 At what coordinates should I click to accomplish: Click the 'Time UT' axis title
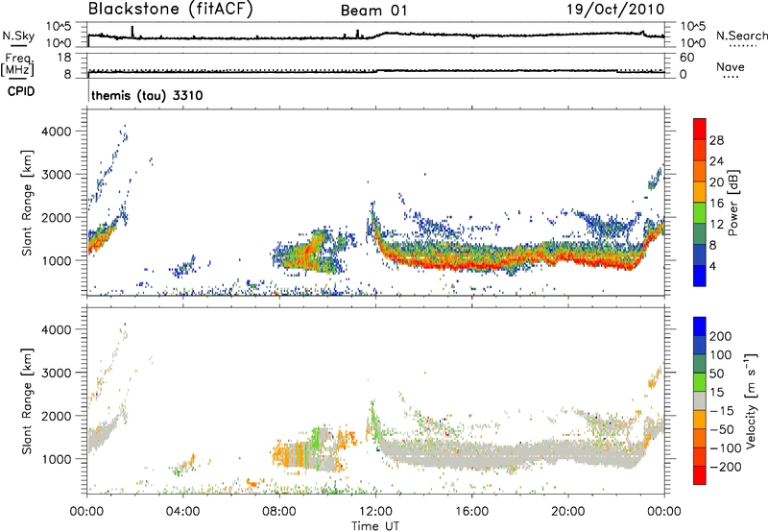pyautogui.click(x=375, y=526)
